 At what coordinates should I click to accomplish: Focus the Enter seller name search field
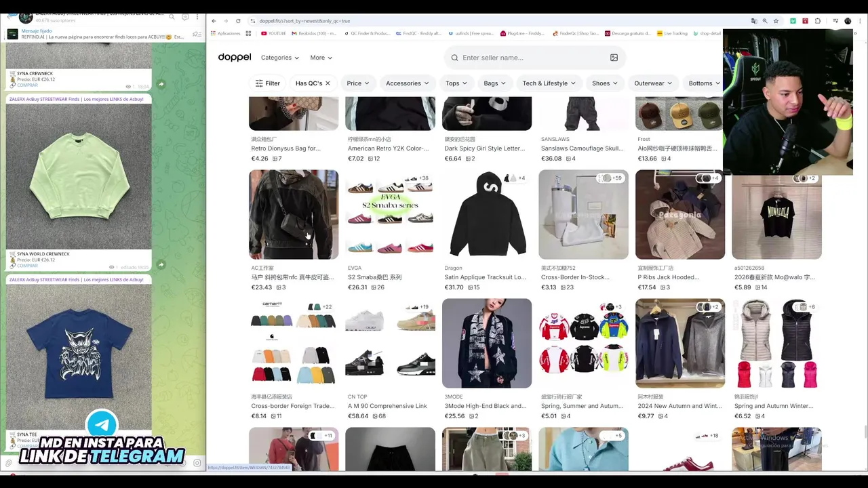pyautogui.click(x=534, y=58)
